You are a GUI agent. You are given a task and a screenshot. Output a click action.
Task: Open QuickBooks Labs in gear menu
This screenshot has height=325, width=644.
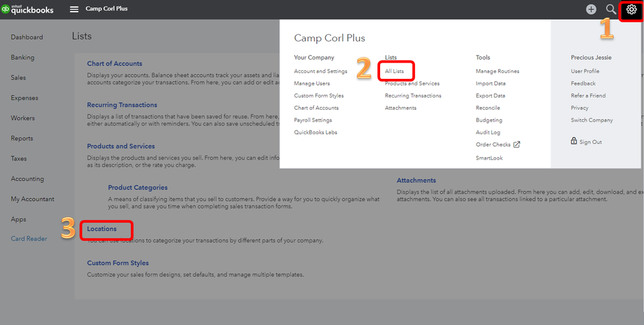point(316,132)
